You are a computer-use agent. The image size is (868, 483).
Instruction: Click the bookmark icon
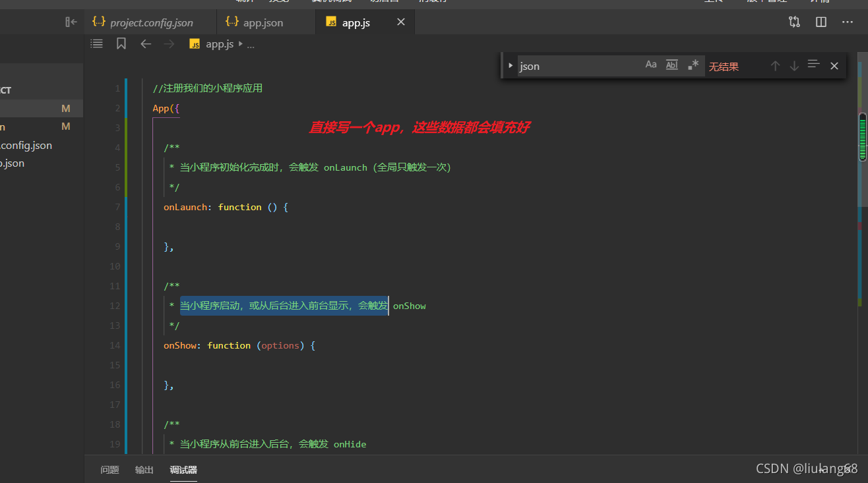[x=121, y=43]
